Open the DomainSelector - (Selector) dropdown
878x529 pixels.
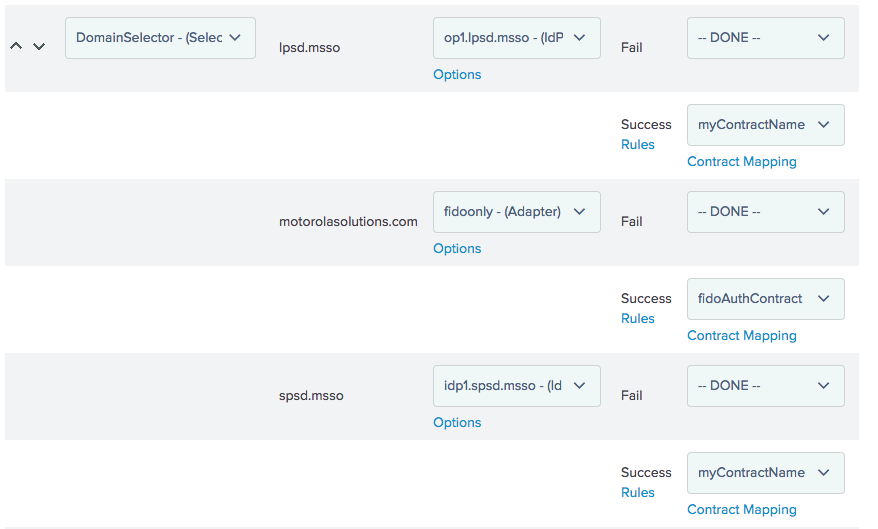point(160,38)
